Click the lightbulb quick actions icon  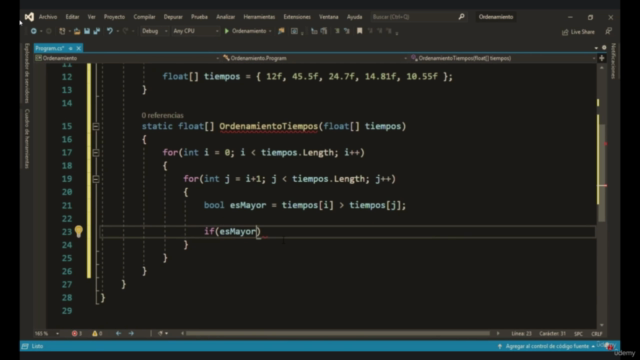(x=78, y=231)
